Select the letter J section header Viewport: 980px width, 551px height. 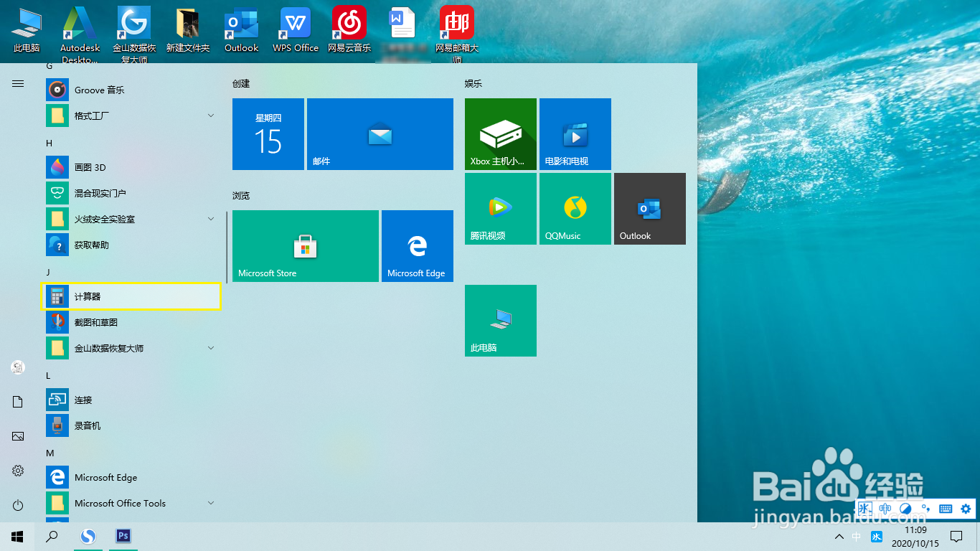[x=49, y=272]
